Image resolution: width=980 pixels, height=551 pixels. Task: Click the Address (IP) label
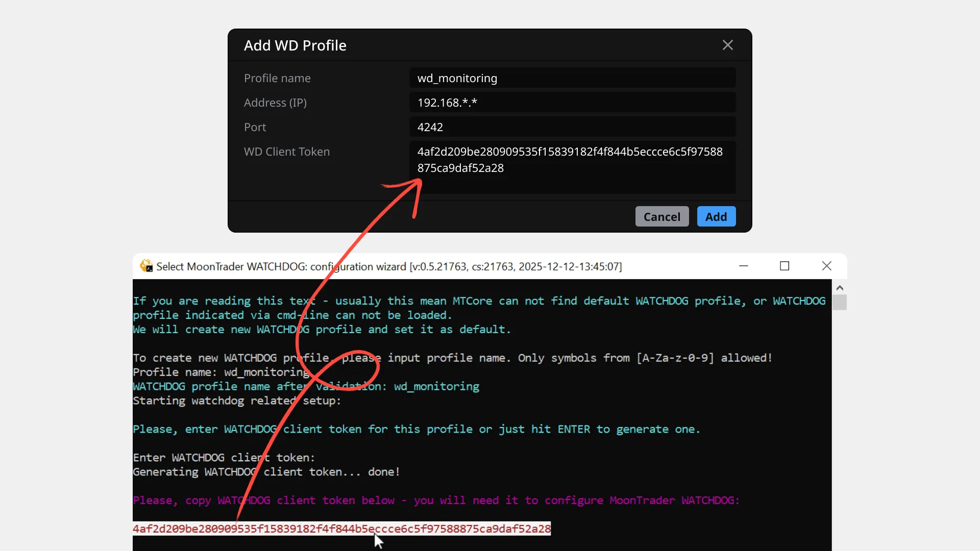click(x=275, y=103)
